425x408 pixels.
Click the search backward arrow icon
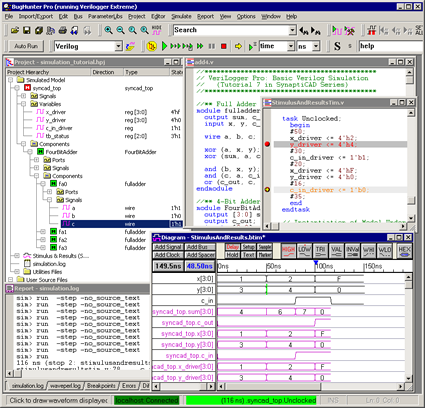pyautogui.click(x=303, y=31)
